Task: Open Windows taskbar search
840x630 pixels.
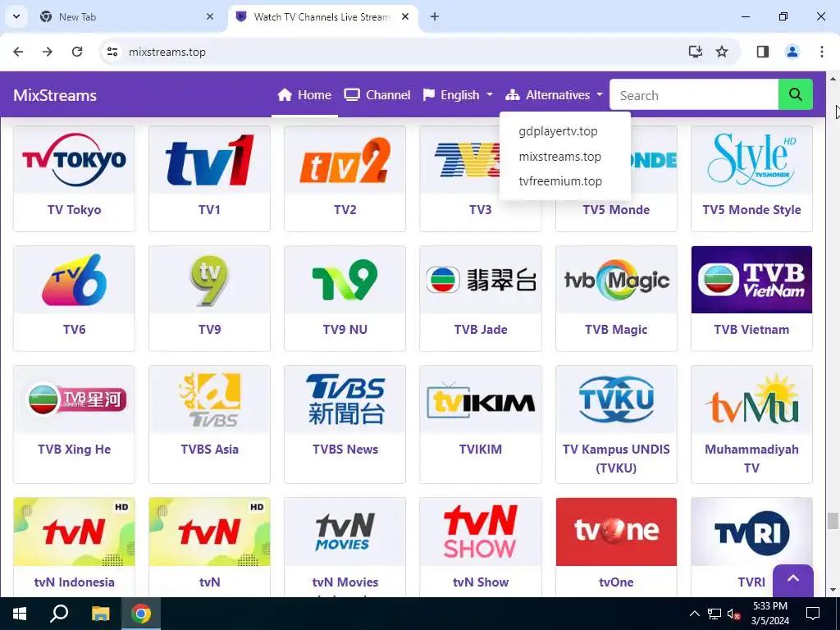Action: 59,614
